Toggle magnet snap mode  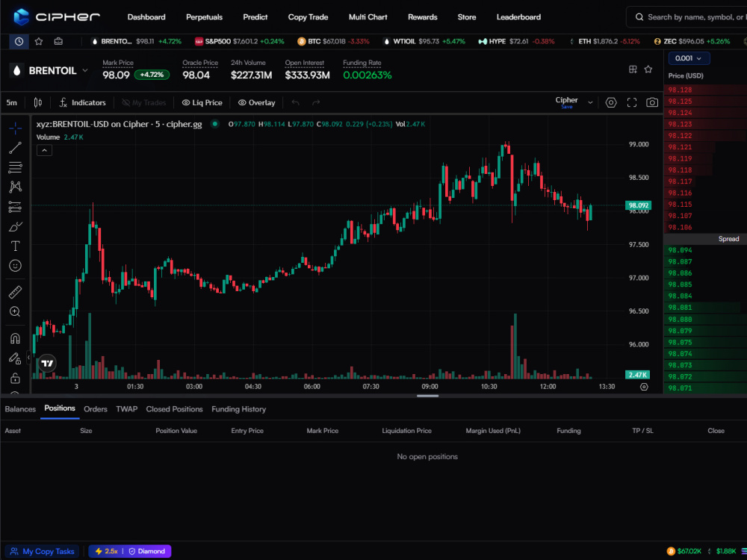click(x=15, y=338)
